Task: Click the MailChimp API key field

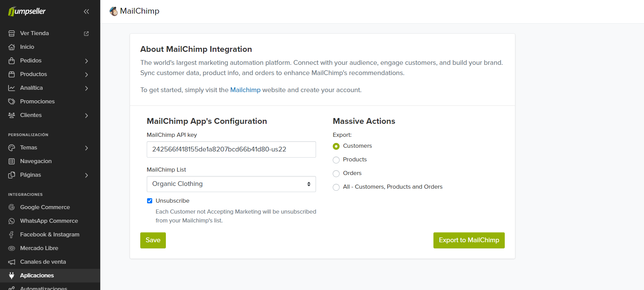Action: tap(231, 149)
